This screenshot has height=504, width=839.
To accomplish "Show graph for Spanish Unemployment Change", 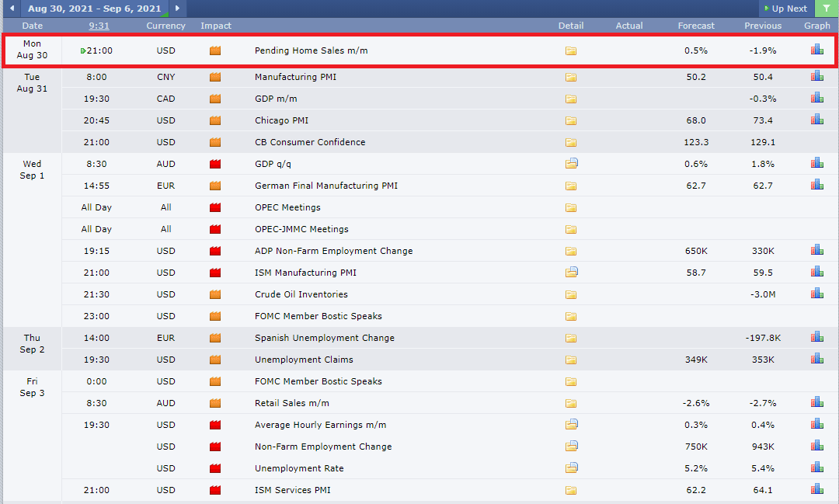I will coord(817,337).
